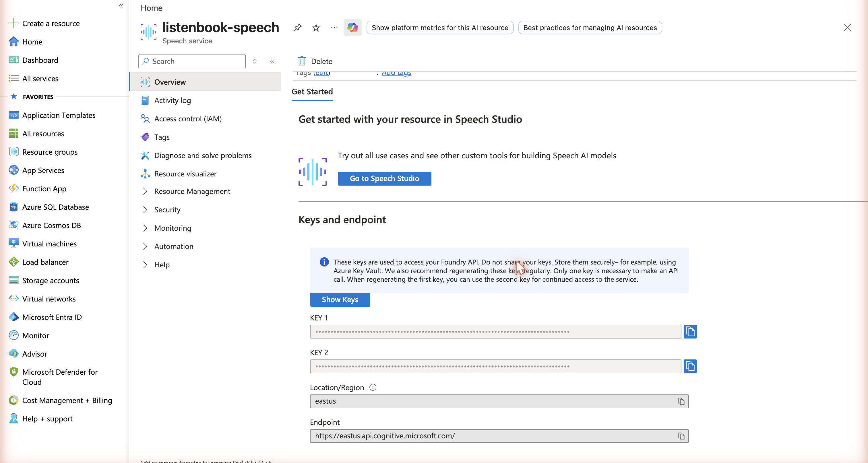Open the Function App lightning icon
The width and height of the screenshot is (868, 463).
(13, 188)
